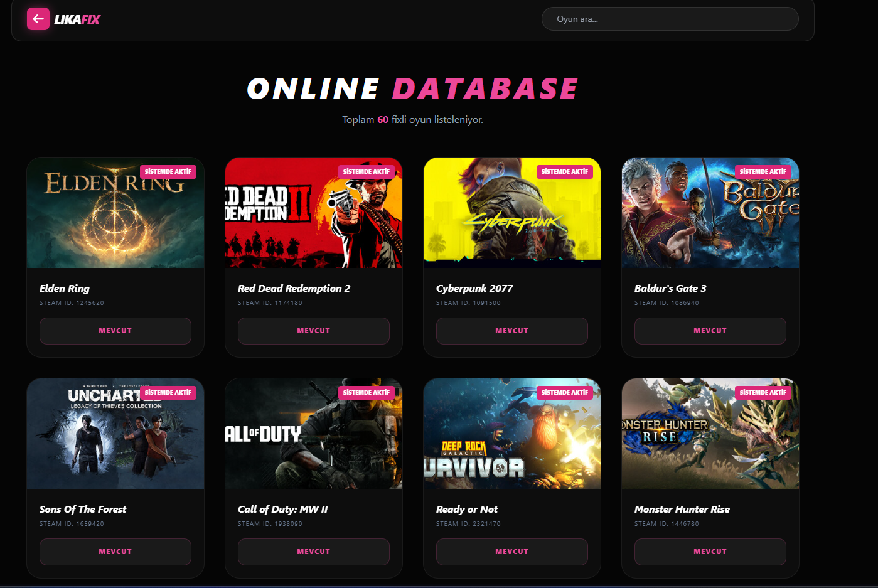Click the 'Sons Of The Forest' game title
Screen dimensions: 878x588
point(83,509)
